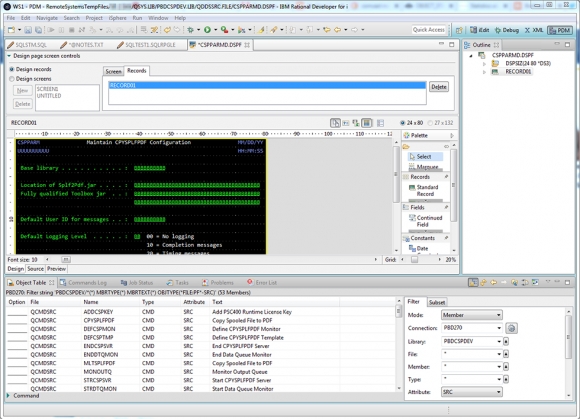Click the Name column header
Screen dimensions: 580x419
pyautogui.click(x=91, y=302)
